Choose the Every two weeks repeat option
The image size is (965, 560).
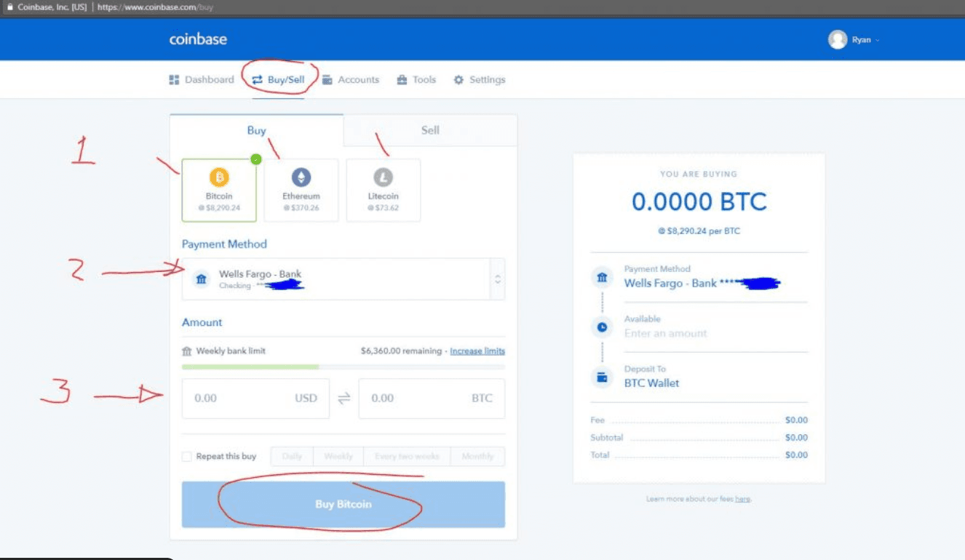[x=408, y=457]
